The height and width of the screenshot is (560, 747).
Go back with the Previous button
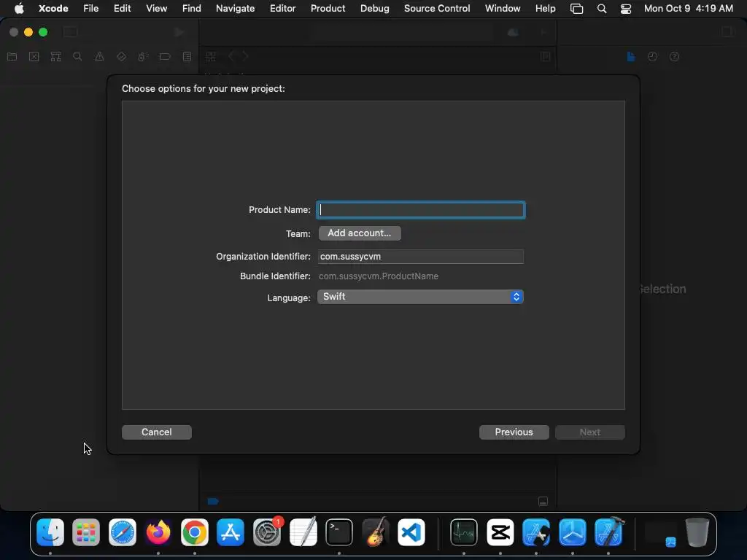click(514, 432)
